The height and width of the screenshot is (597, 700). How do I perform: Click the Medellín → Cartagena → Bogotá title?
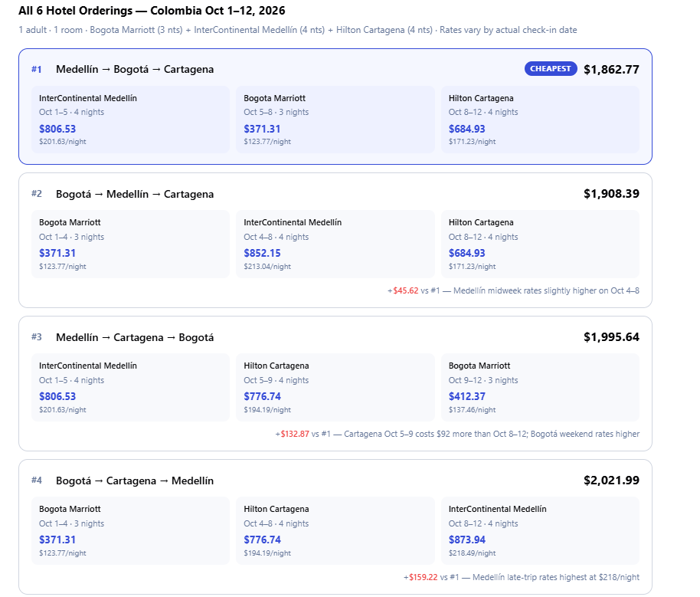tap(135, 337)
